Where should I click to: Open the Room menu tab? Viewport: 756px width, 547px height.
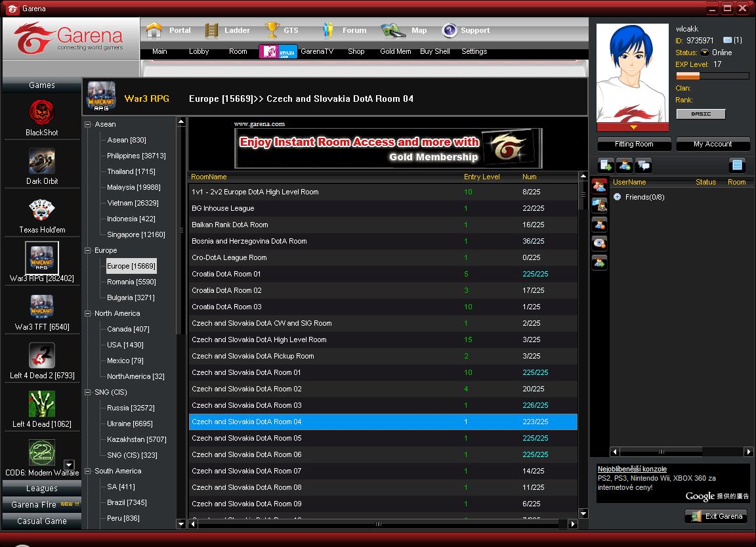point(238,51)
